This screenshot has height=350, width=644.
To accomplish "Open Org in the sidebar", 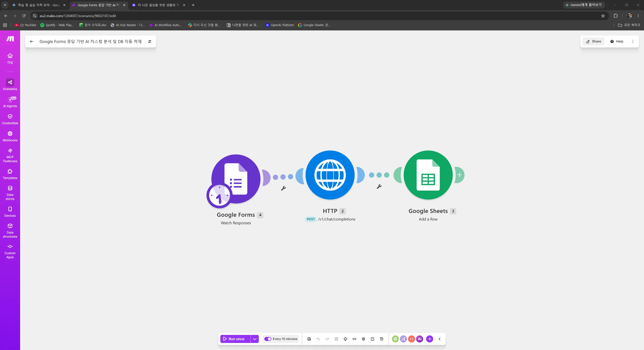I will pyautogui.click(x=10, y=58).
